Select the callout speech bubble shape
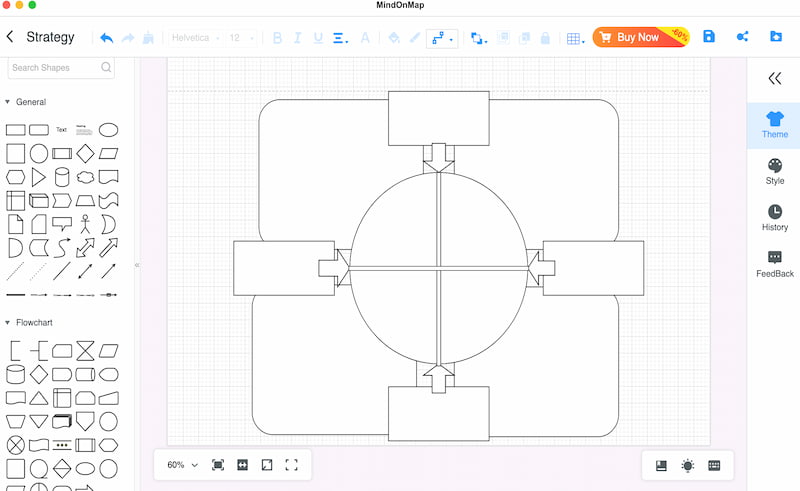Screen dimensions: 800x491 (x=62, y=224)
